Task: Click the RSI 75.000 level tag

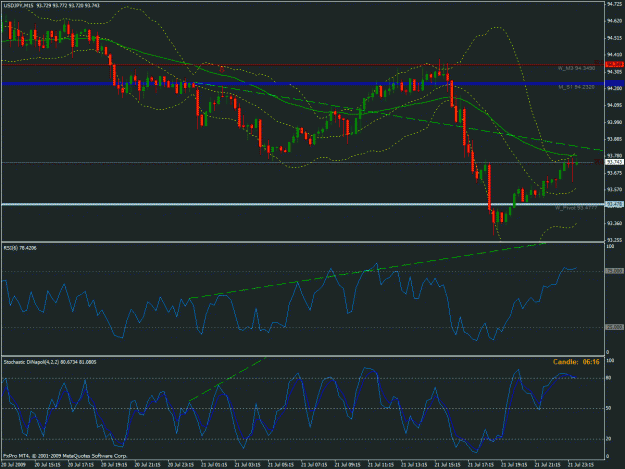Action: 614,271
